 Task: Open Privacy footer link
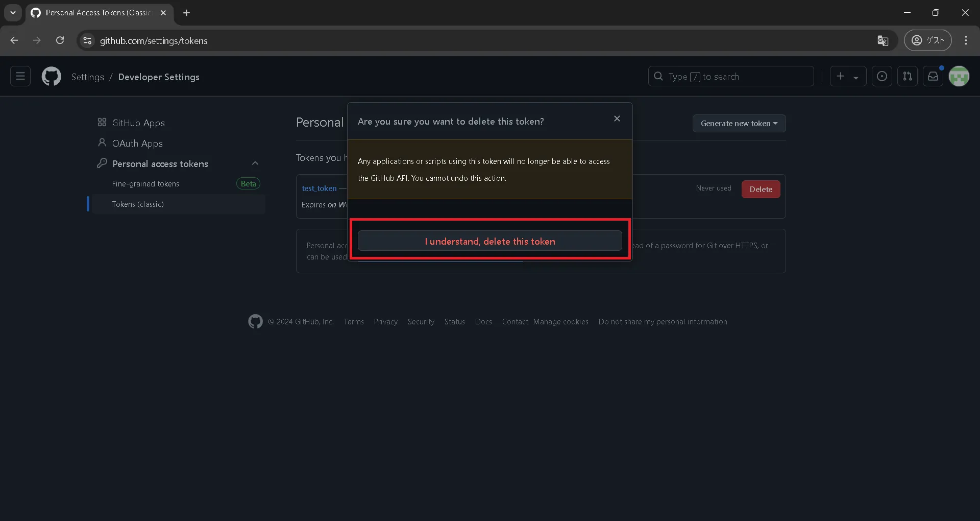point(385,321)
